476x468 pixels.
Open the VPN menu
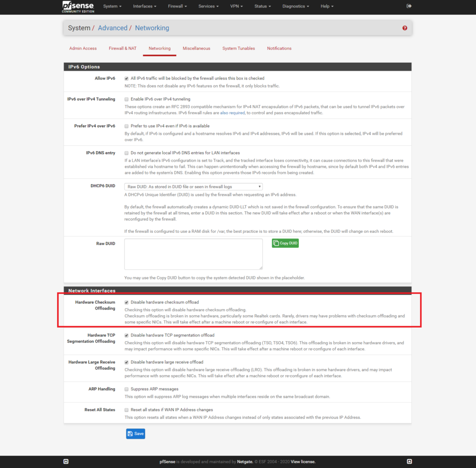(x=236, y=6)
